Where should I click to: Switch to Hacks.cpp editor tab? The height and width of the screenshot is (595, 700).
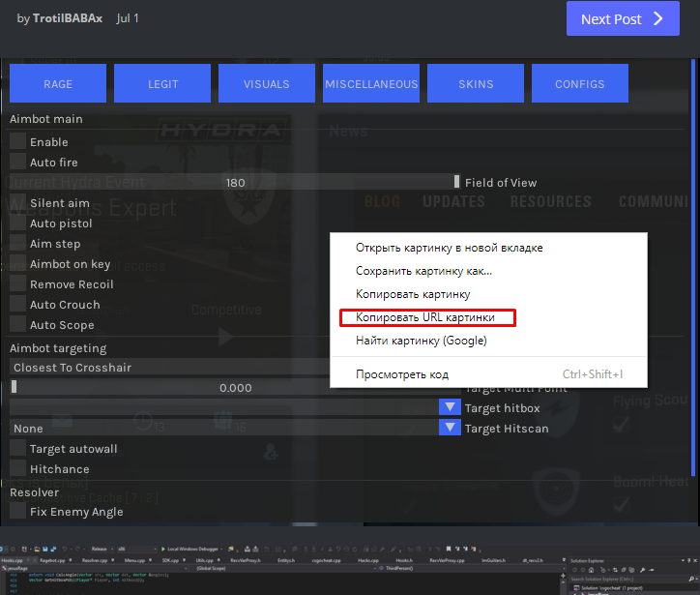(x=368, y=560)
